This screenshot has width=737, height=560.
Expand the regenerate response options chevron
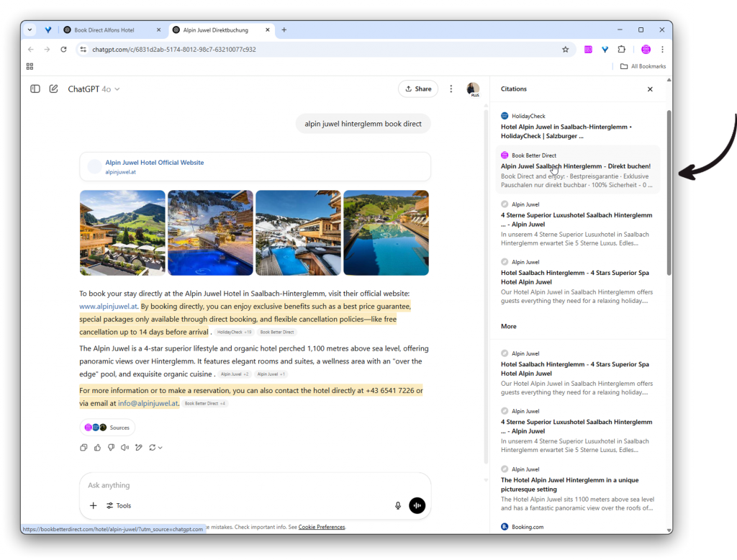tap(160, 447)
